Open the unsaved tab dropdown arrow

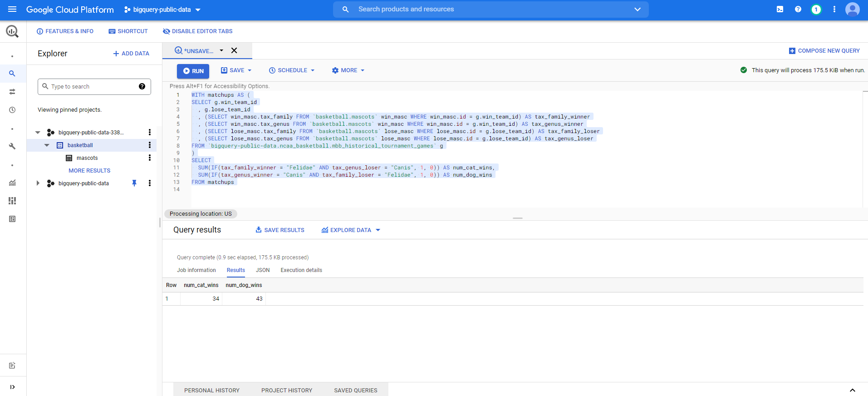(221, 50)
